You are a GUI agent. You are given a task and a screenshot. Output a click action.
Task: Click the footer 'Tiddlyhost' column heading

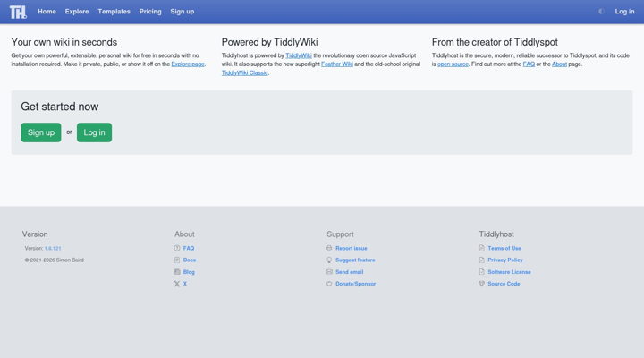[x=496, y=234]
